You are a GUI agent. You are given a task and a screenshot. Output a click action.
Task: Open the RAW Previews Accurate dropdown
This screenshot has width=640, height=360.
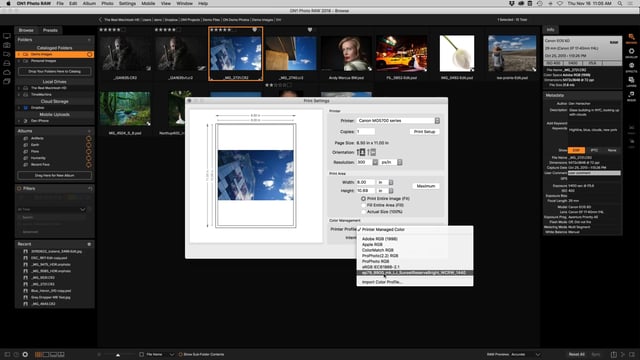(x=525, y=355)
